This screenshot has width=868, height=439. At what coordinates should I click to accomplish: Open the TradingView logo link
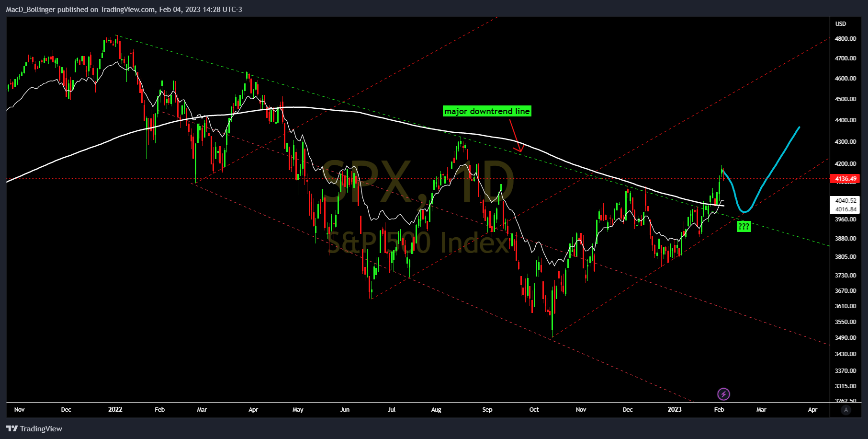point(34,428)
